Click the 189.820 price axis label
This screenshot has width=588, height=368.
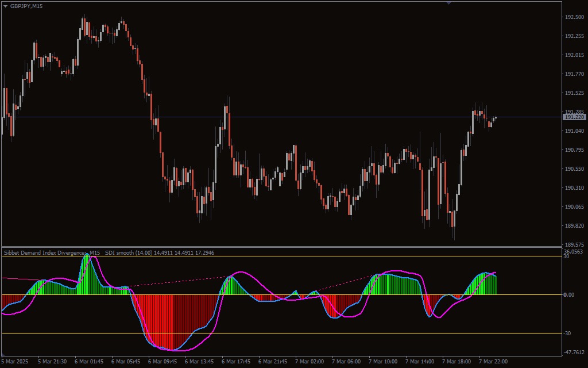[574, 226]
